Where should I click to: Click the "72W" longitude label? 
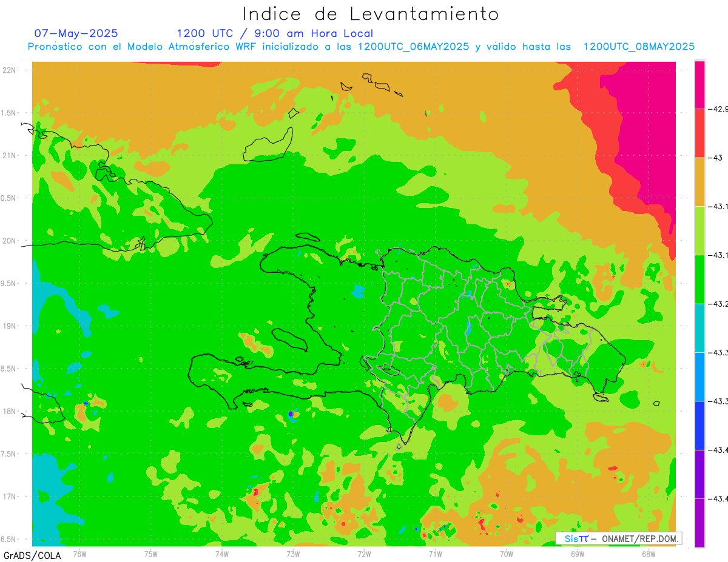pos(364,554)
